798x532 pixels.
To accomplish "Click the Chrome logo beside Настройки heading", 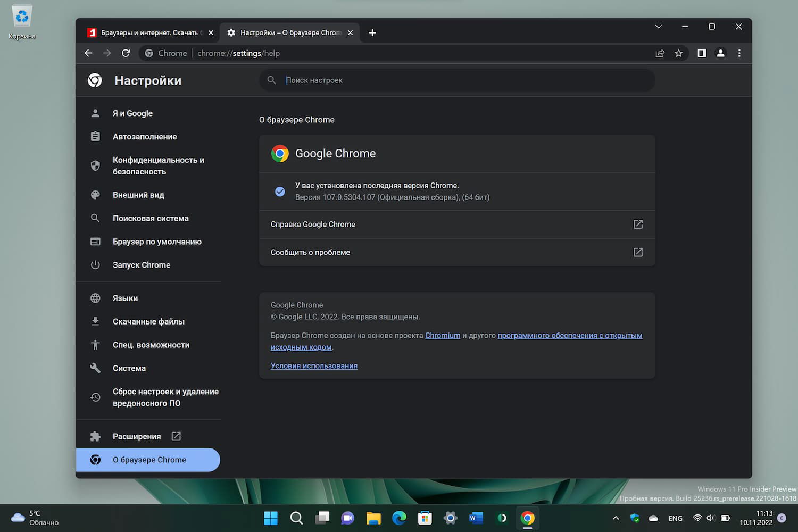I will (95, 80).
